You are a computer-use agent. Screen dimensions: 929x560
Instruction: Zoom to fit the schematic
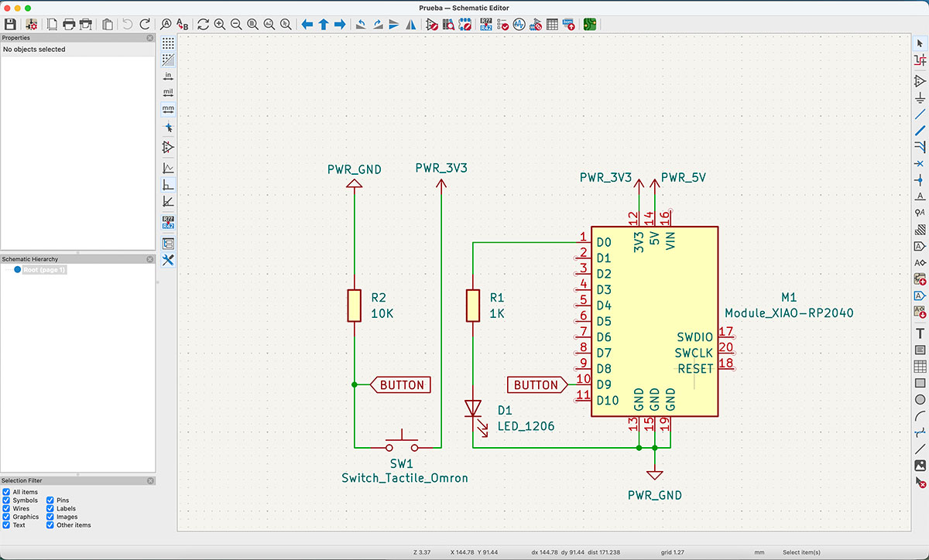tap(252, 24)
